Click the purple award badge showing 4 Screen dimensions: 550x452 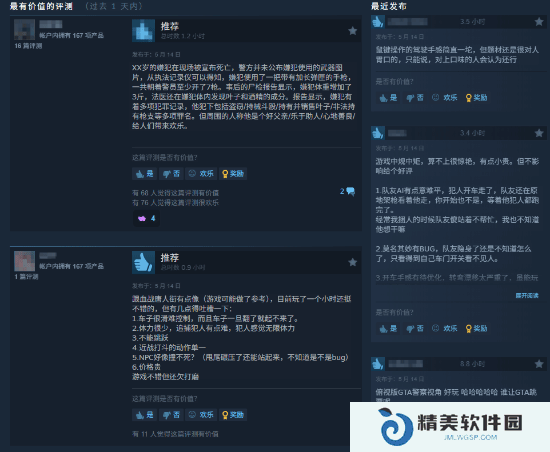146,218
